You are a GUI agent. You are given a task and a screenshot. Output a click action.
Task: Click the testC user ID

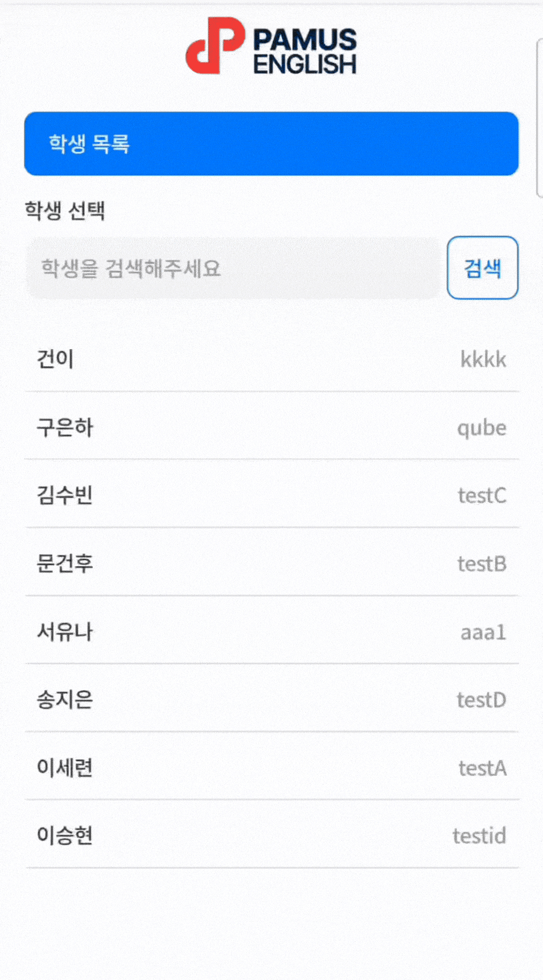[x=482, y=495]
